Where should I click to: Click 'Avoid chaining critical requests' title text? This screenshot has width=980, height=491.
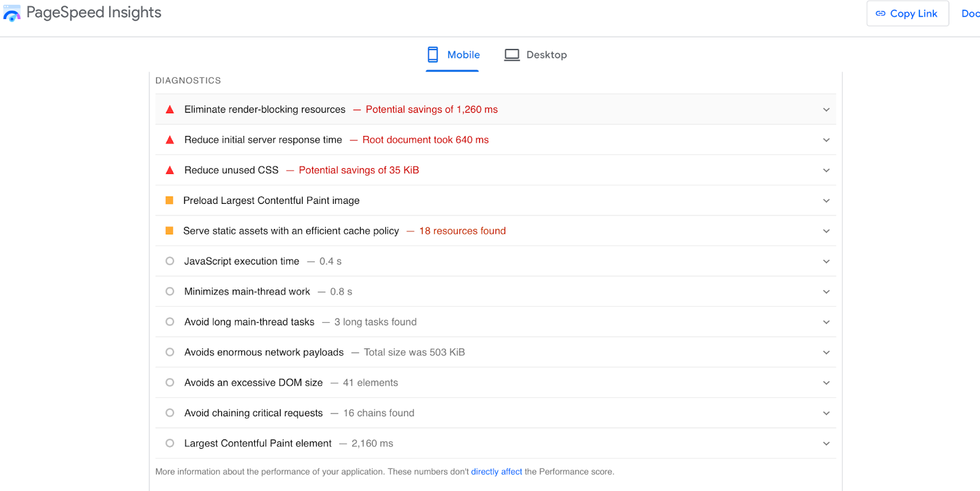coord(254,413)
